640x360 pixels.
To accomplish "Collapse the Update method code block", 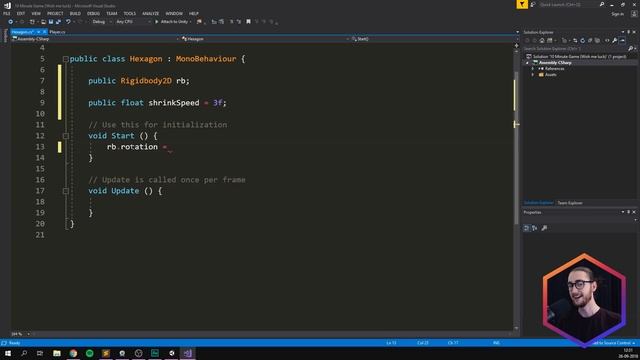I will (66, 191).
